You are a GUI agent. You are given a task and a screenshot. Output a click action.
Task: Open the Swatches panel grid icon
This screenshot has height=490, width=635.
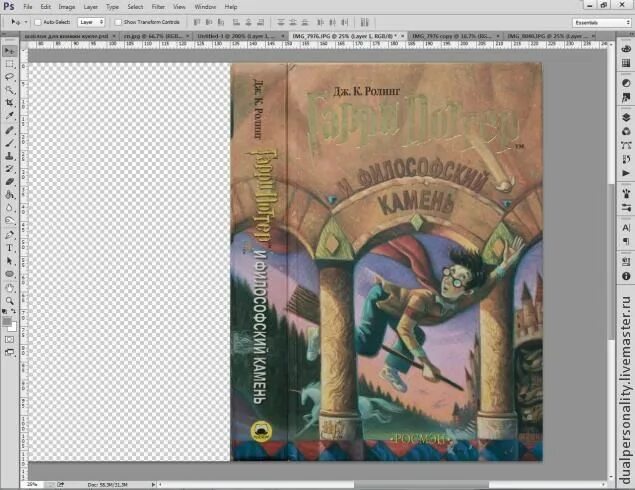[626, 63]
